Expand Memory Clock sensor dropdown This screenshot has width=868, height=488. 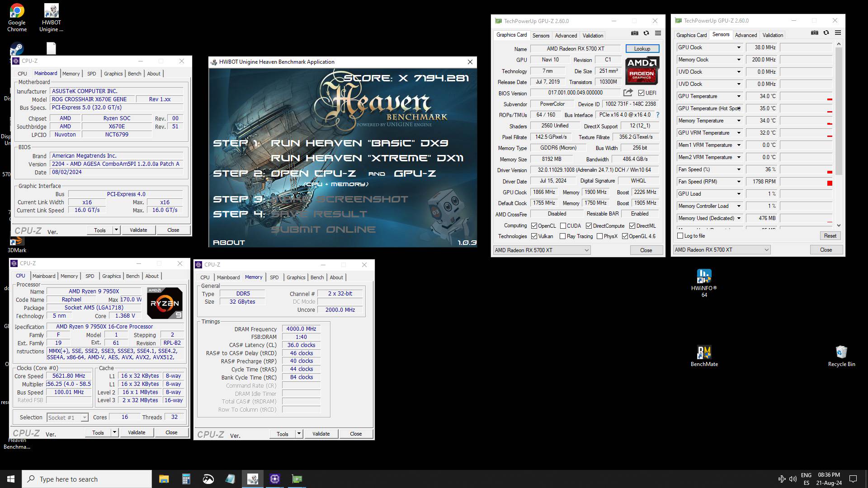tap(739, 60)
